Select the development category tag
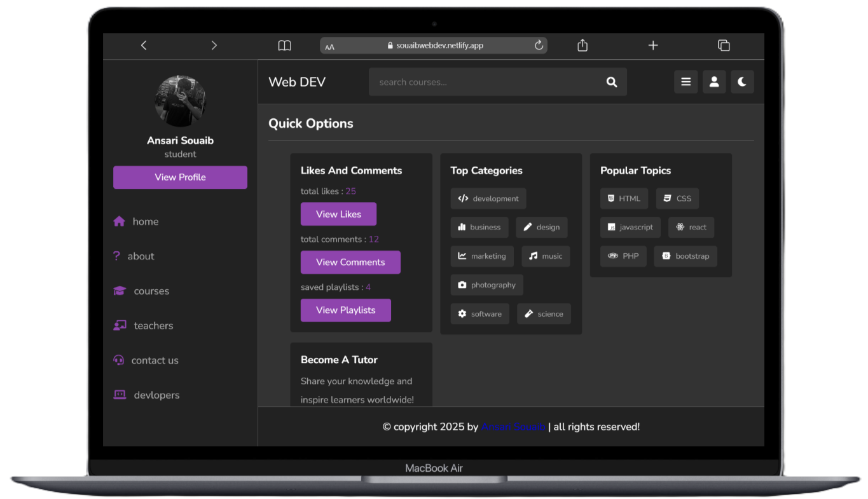The height and width of the screenshot is (499, 868). (488, 198)
